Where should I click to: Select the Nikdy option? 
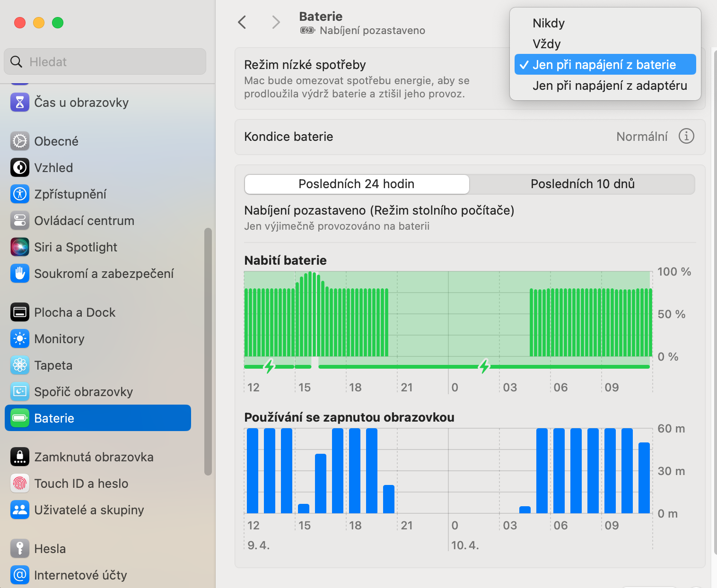pyautogui.click(x=549, y=23)
